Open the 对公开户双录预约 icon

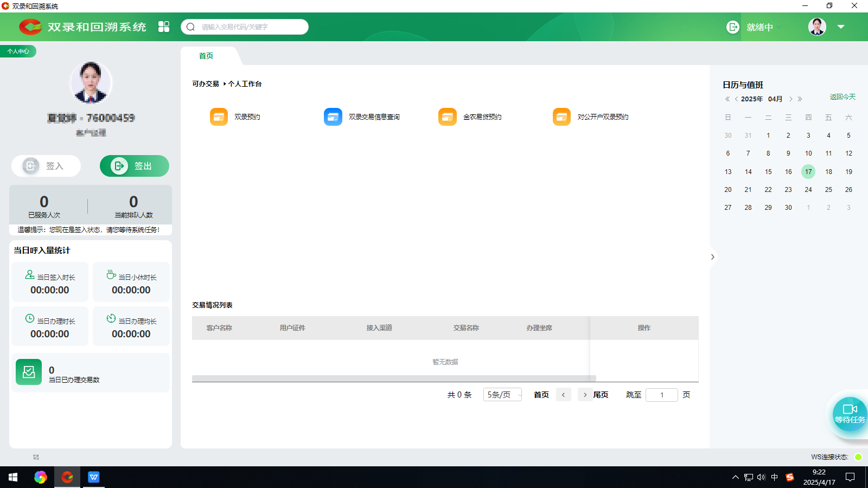tap(561, 117)
